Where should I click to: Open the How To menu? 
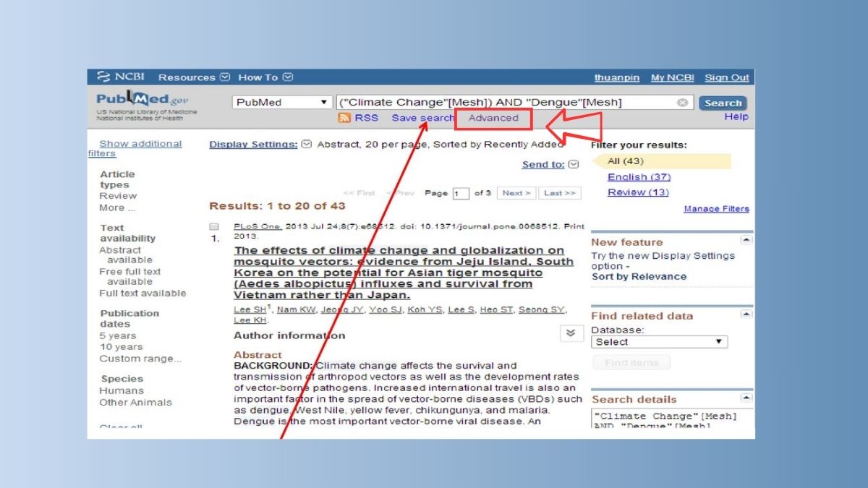point(265,77)
